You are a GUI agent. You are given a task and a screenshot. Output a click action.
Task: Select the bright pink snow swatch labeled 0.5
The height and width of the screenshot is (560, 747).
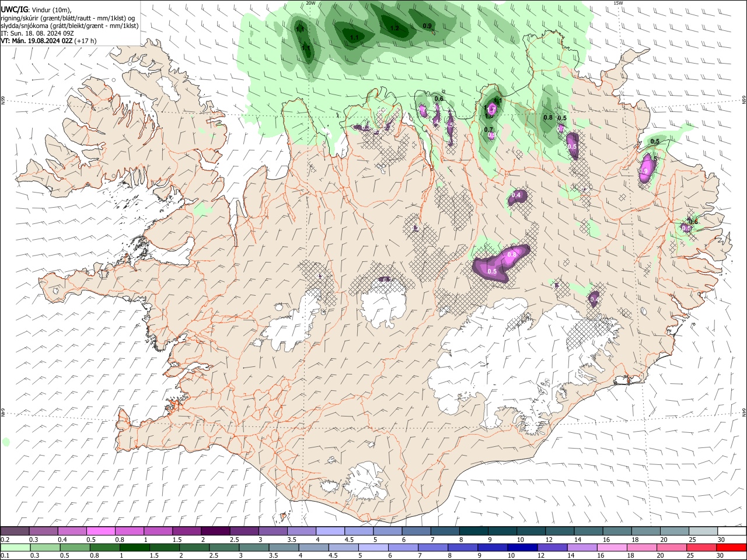click(101, 531)
